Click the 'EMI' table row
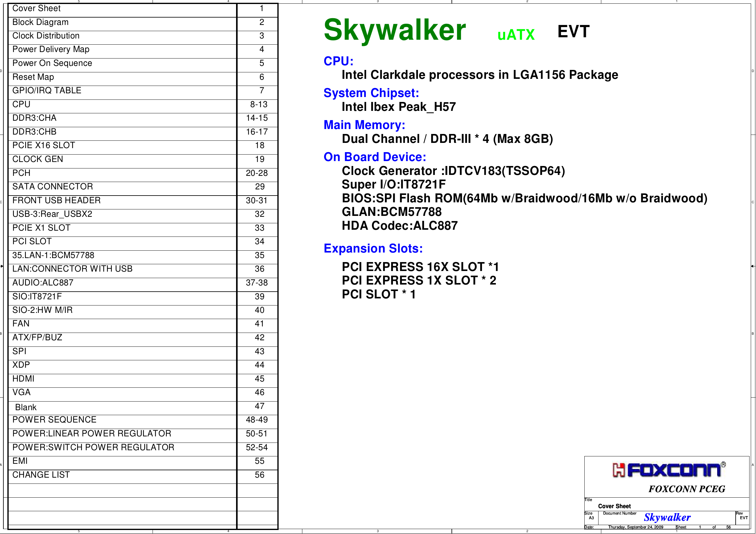 pos(143,463)
